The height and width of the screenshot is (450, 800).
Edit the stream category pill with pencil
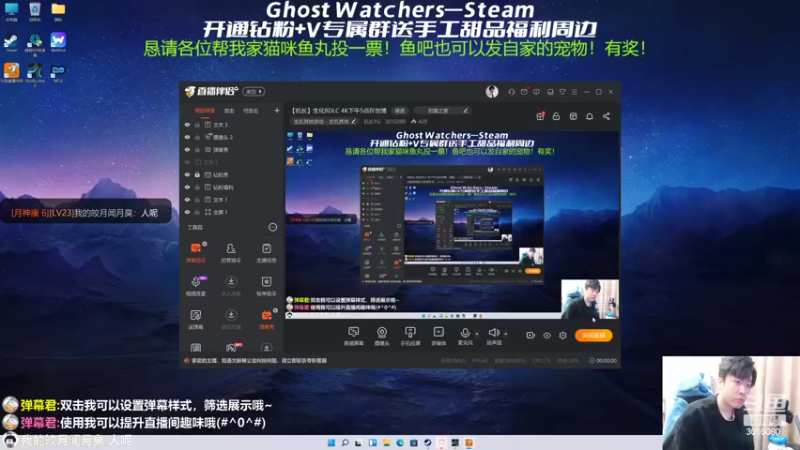(441, 111)
